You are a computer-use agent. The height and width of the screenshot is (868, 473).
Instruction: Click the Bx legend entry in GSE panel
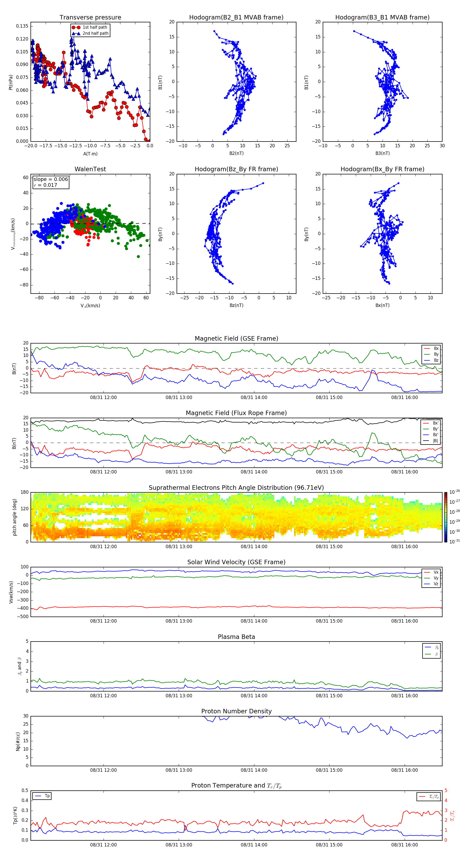431,349
